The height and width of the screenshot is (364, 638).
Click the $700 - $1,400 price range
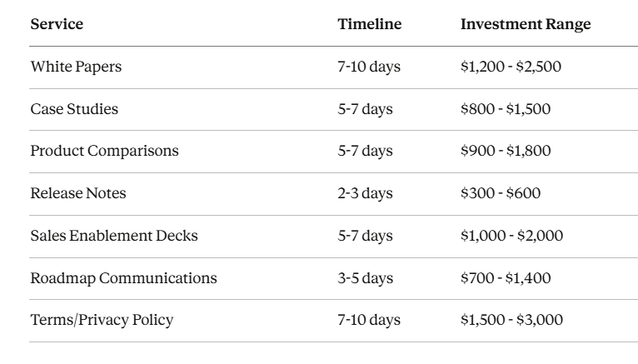coord(505,278)
